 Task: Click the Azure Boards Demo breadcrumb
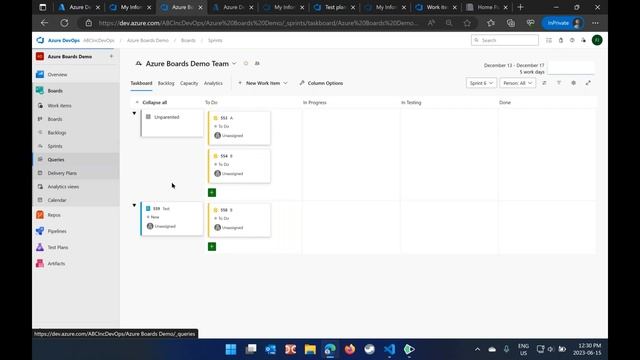(x=148, y=40)
